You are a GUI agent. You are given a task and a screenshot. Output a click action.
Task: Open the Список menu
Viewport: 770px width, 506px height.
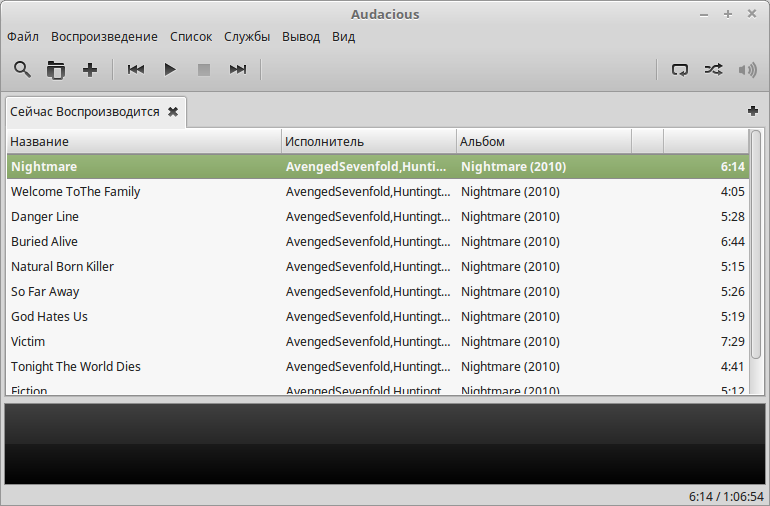(x=191, y=37)
